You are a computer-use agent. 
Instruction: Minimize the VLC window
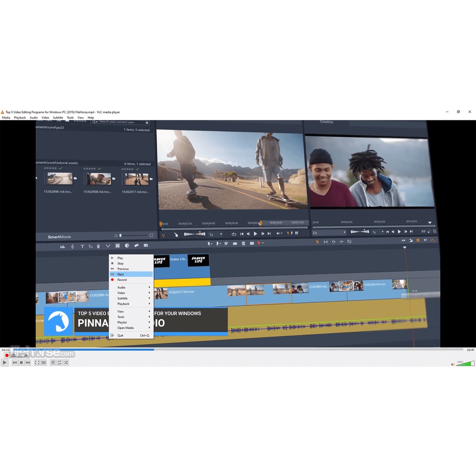tap(447, 112)
